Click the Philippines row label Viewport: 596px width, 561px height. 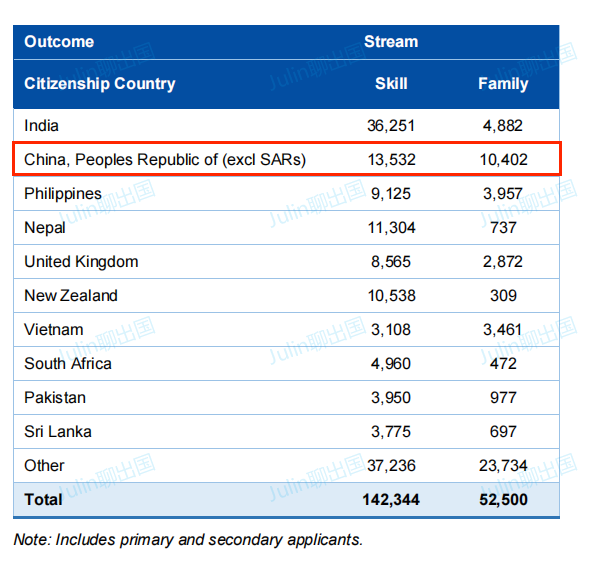(x=63, y=194)
